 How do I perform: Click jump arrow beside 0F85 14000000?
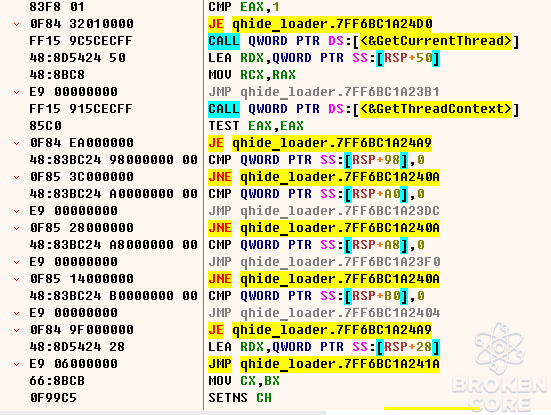point(17,279)
